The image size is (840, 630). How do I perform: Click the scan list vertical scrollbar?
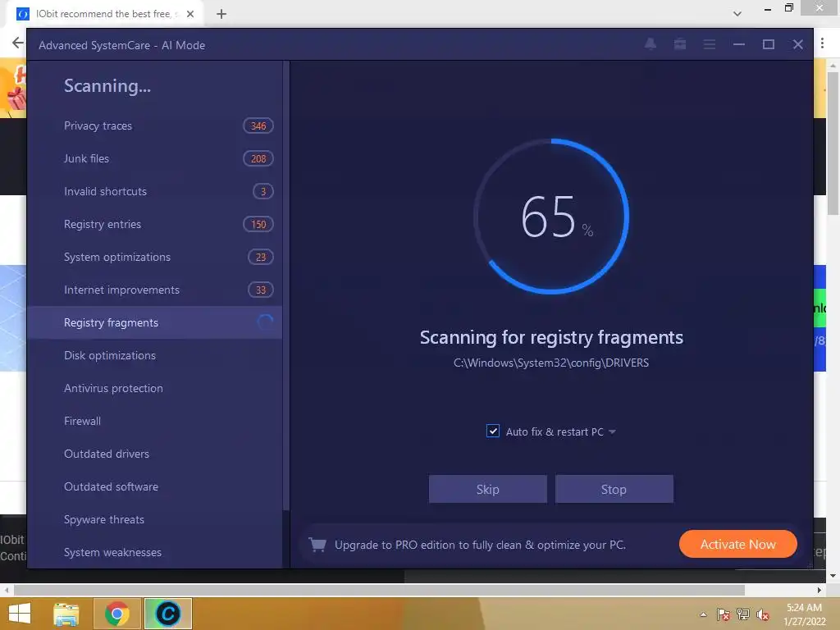(x=286, y=285)
